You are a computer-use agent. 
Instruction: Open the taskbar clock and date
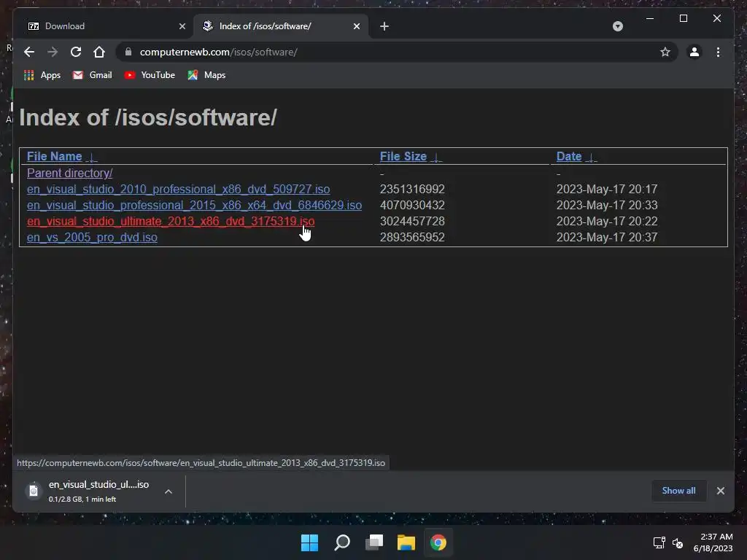coord(713,542)
